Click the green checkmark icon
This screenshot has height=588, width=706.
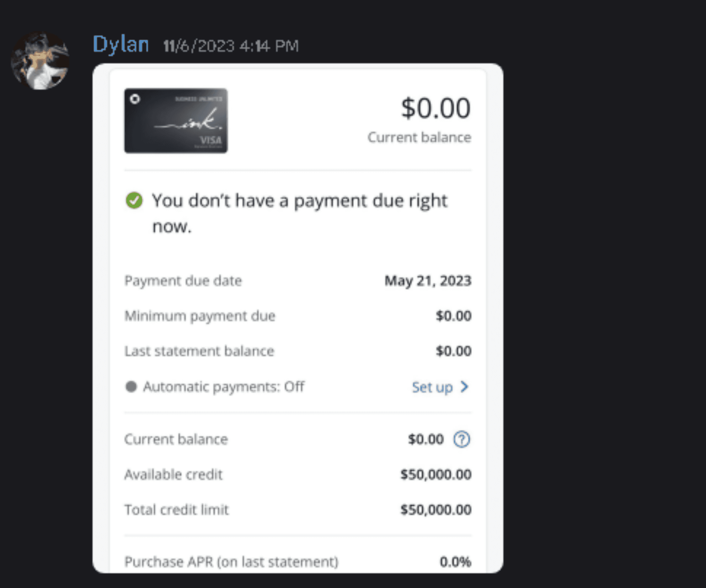tap(134, 200)
